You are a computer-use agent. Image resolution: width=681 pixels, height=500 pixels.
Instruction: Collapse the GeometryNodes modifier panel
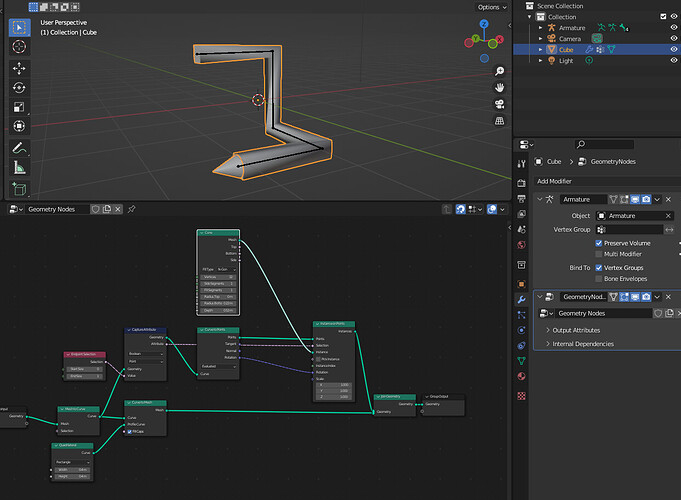pos(539,297)
